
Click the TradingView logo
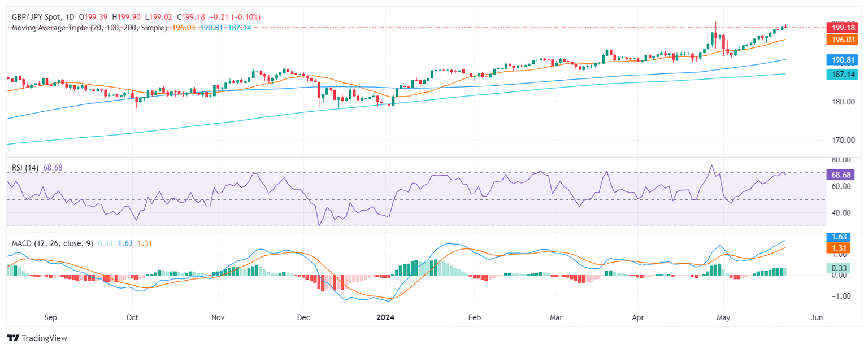tap(37, 338)
